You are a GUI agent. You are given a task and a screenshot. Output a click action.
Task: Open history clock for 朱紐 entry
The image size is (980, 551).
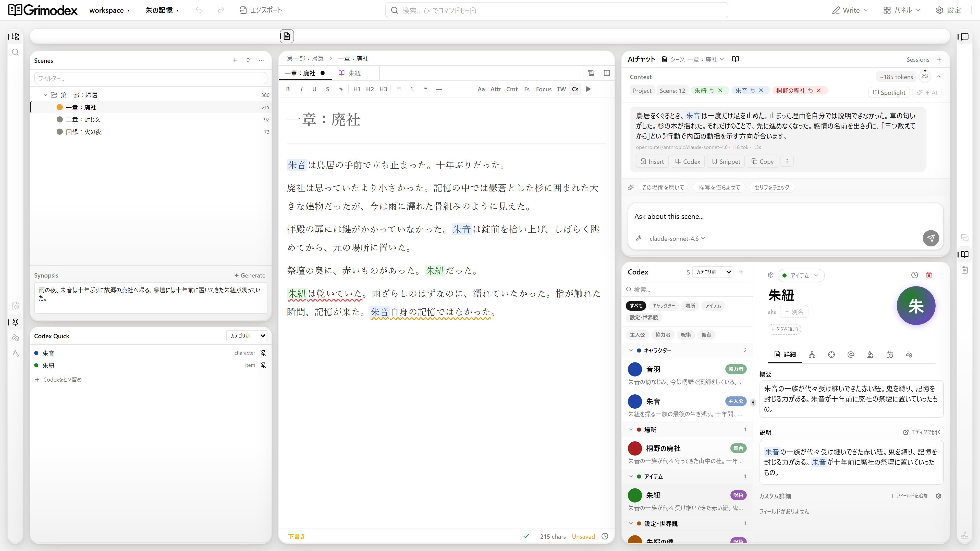915,275
